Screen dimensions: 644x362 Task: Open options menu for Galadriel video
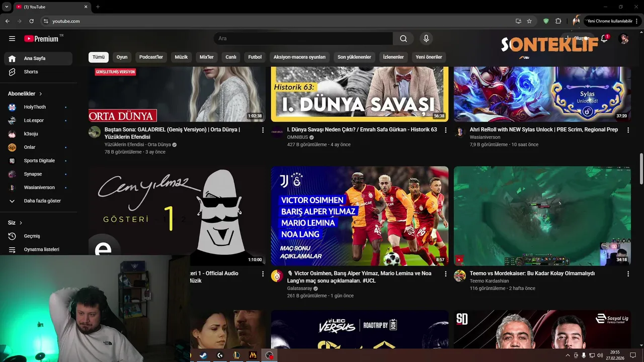(x=263, y=130)
